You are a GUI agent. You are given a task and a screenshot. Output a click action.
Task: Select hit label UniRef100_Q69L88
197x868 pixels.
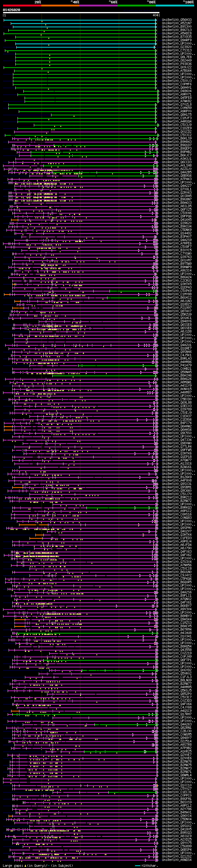coord(177,402)
